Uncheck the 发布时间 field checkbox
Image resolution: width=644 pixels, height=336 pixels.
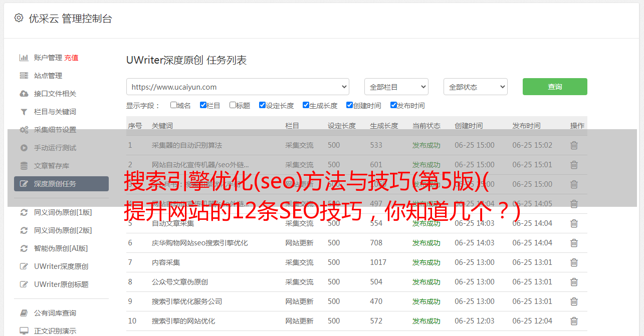coord(393,105)
